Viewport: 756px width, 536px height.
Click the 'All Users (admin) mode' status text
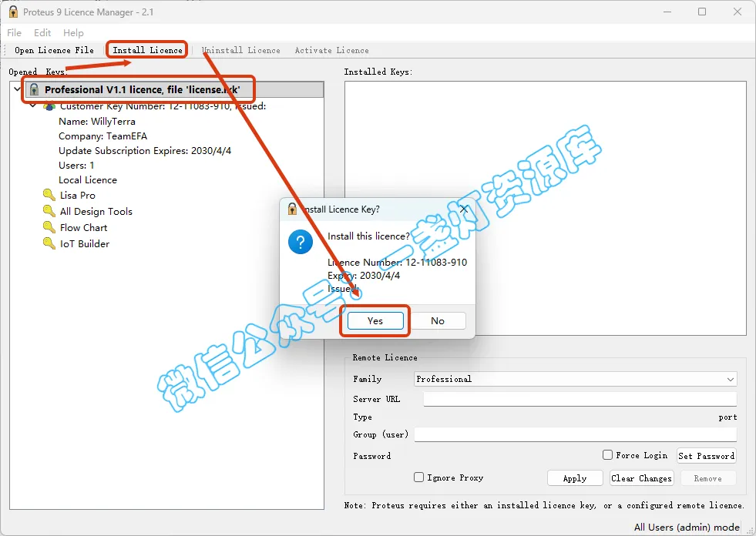point(687,528)
